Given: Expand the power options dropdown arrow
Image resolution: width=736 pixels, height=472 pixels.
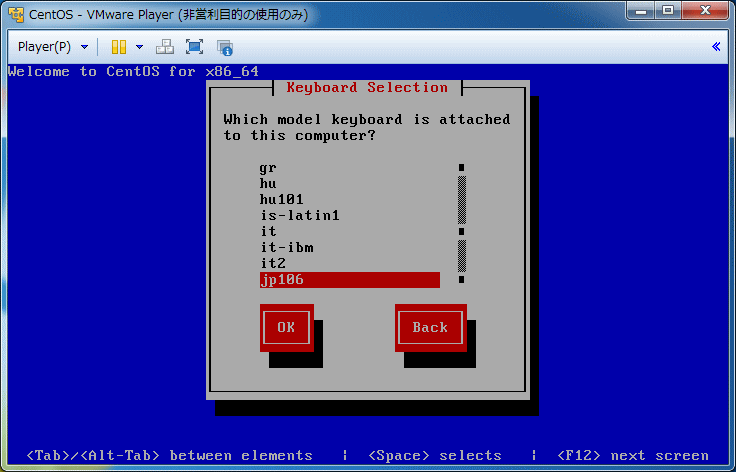Looking at the screenshot, I should click(x=139, y=47).
